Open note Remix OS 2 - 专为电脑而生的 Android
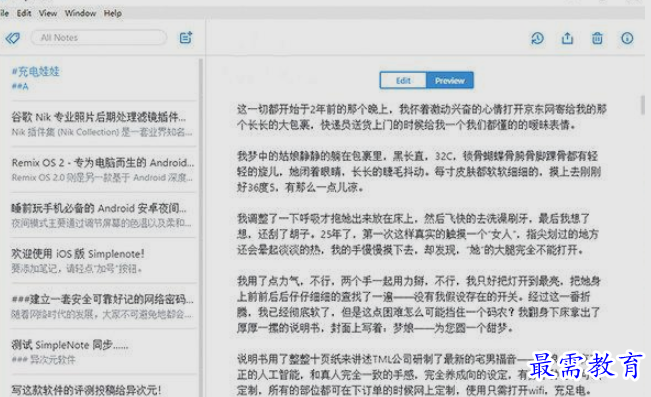Screen dimensions: 651x397 (x=103, y=169)
